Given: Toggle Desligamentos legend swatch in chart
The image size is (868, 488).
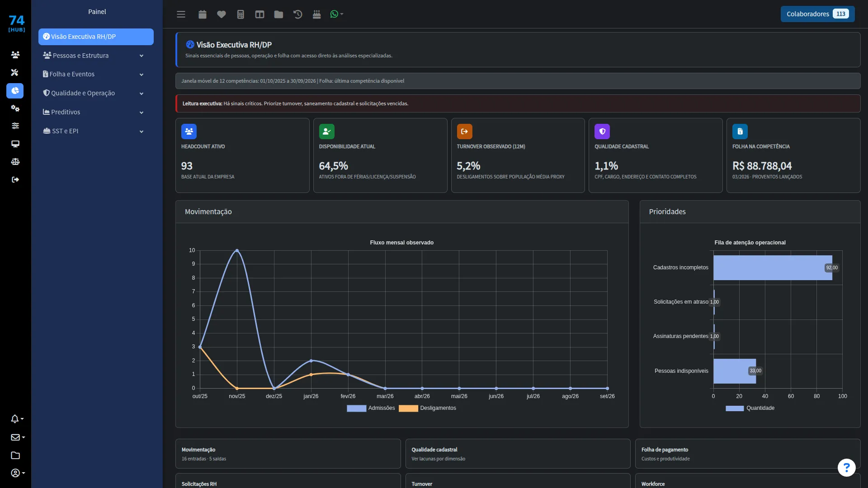Looking at the screenshot, I should click(408, 408).
